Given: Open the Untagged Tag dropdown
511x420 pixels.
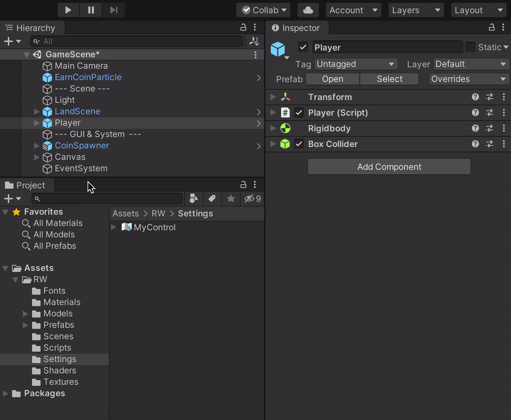Looking at the screenshot, I should coord(356,64).
